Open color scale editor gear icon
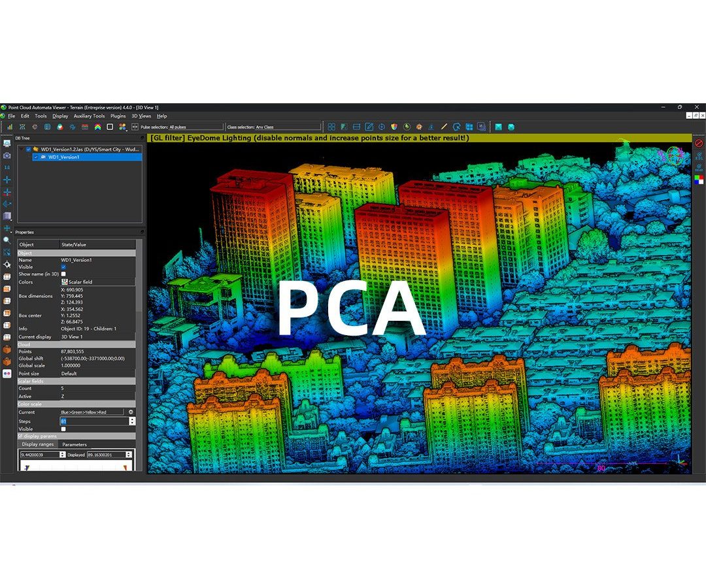Viewport: 706px width, 588px height. 131,412
